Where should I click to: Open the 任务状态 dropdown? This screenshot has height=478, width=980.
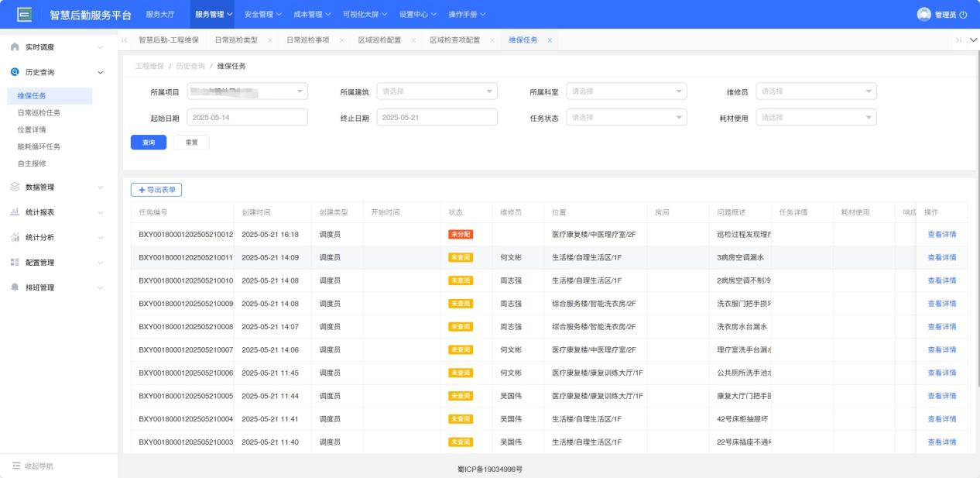click(x=626, y=117)
